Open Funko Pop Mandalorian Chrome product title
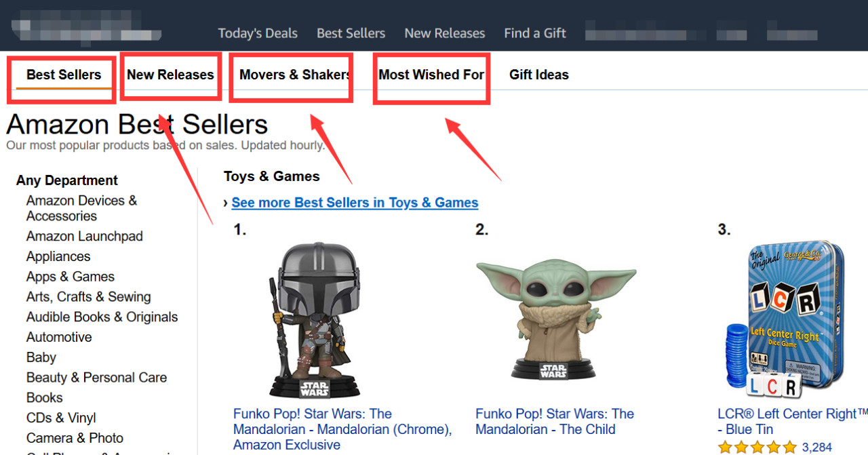The height and width of the screenshot is (455, 868). (x=342, y=429)
